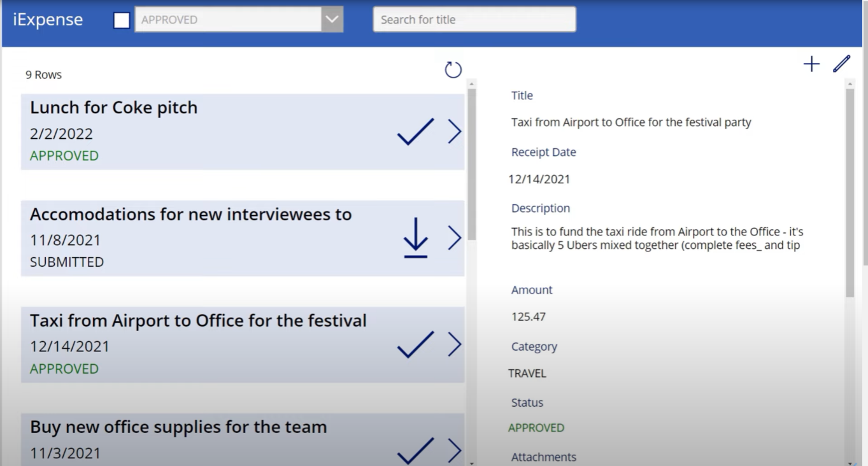Toggle the checkbox next to status filter

(x=122, y=20)
